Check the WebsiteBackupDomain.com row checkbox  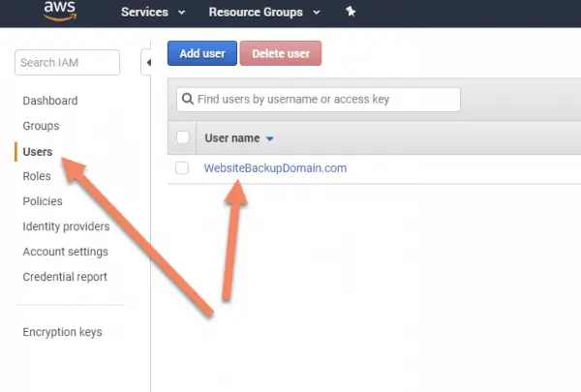[182, 167]
